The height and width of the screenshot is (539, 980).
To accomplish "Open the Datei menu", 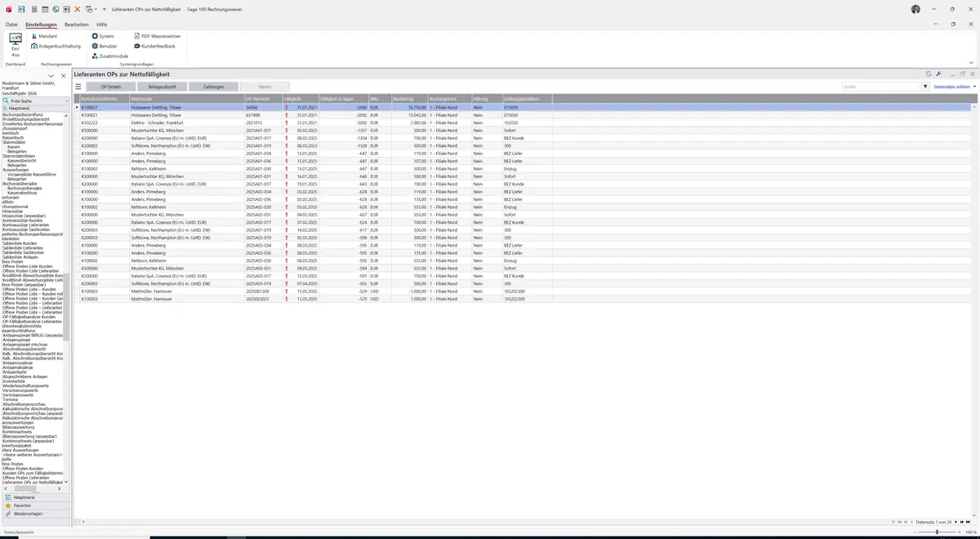I will pyautogui.click(x=11, y=24).
